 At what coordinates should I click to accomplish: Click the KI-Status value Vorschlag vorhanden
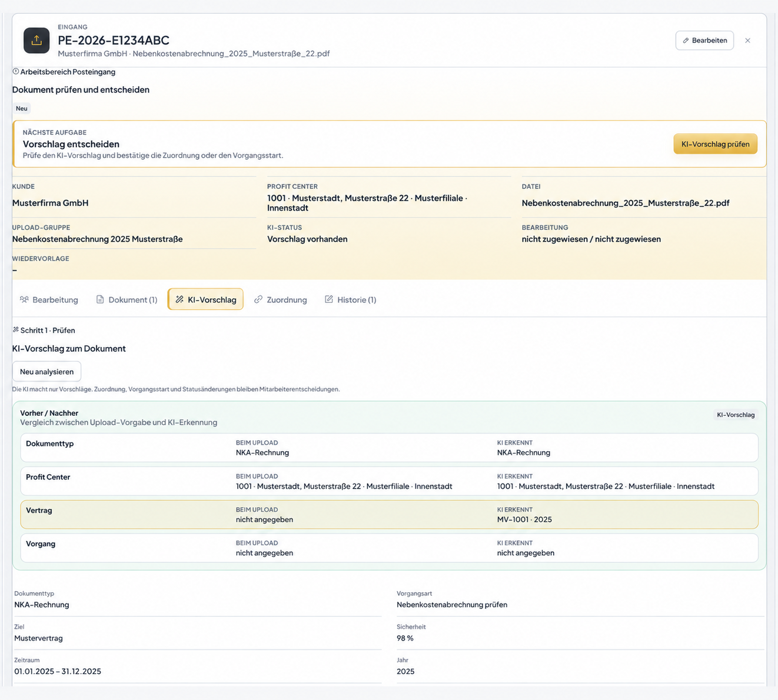(x=307, y=239)
